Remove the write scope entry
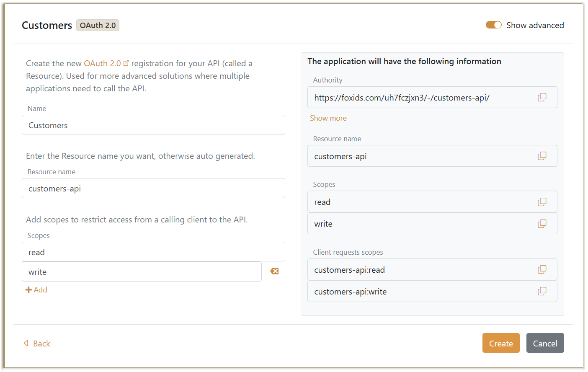The height and width of the screenshot is (372, 588). [x=274, y=271]
